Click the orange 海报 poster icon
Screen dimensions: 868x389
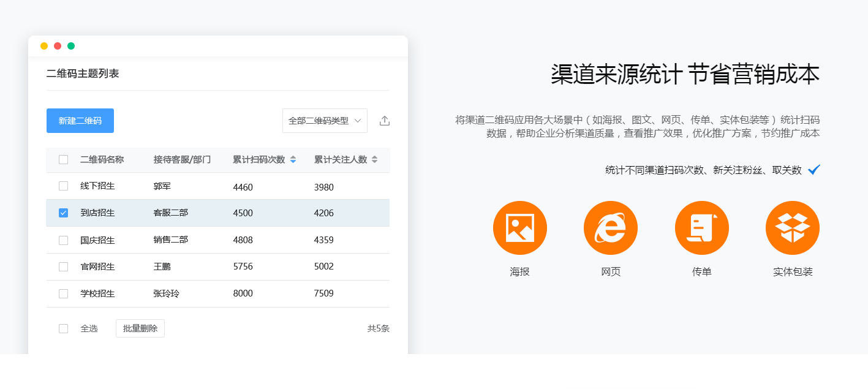519,228
